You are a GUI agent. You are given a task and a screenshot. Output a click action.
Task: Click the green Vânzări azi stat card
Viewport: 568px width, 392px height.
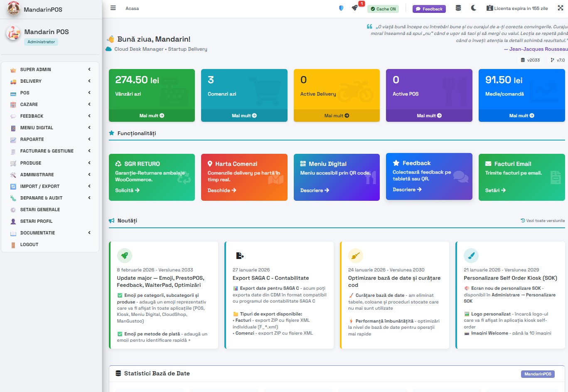[x=152, y=89]
